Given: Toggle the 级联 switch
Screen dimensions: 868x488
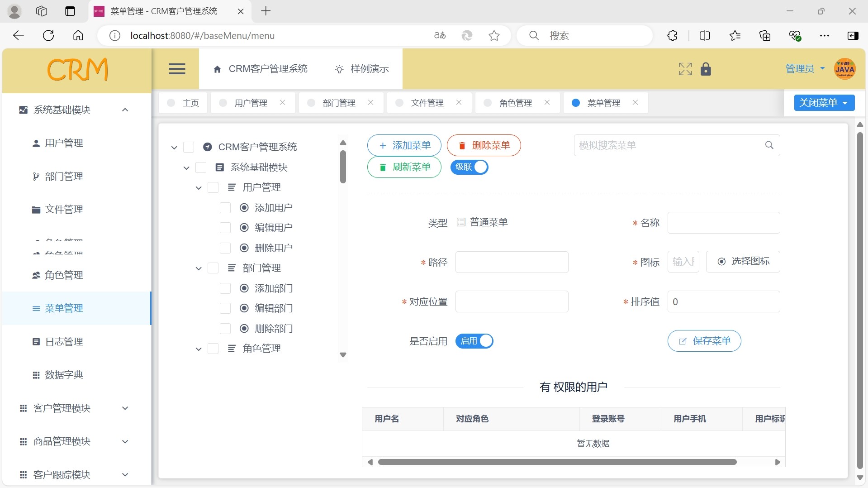Looking at the screenshot, I should (x=469, y=167).
